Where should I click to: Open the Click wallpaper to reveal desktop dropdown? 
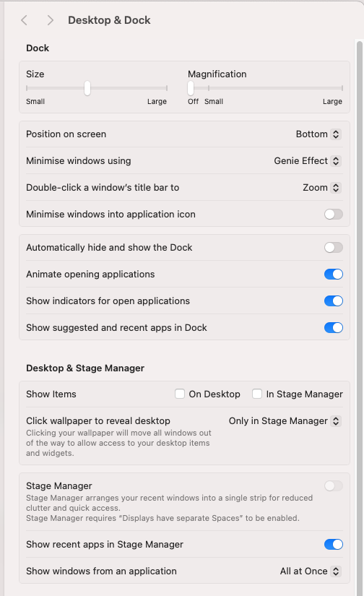click(285, 420)
